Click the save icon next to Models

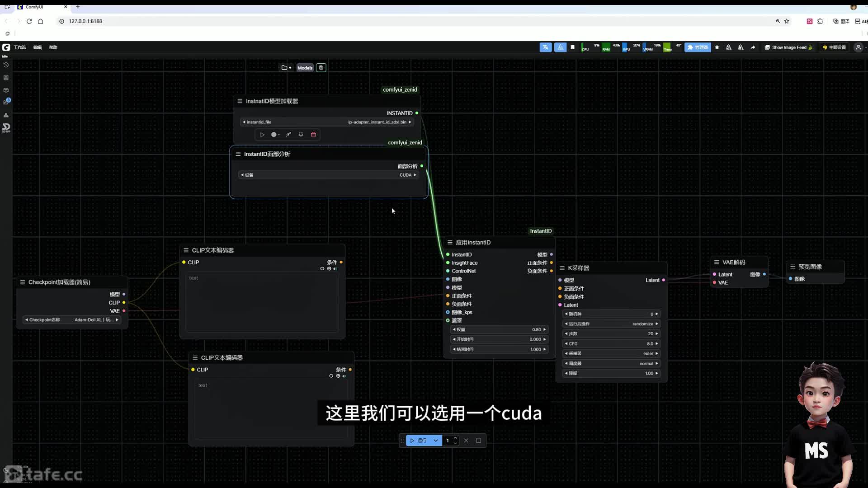(321, 68)
